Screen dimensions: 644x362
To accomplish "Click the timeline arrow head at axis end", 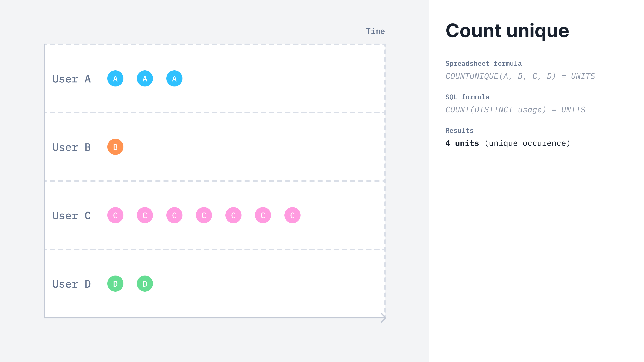I will point(384,318).
